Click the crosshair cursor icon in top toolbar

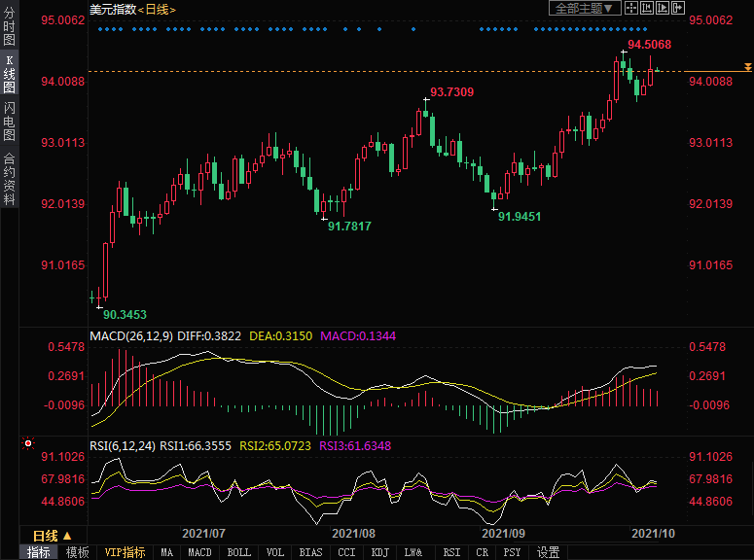[x=630, y=9]
